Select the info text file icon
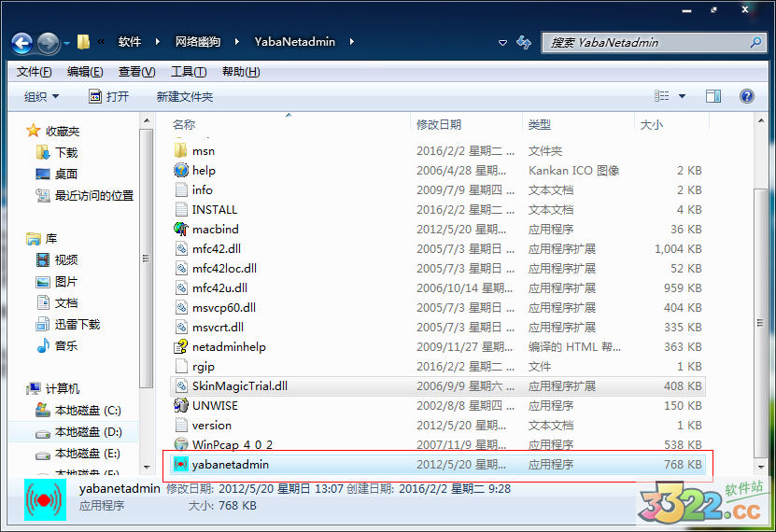Viewport: 776px width, 532px height. (181, 189)
